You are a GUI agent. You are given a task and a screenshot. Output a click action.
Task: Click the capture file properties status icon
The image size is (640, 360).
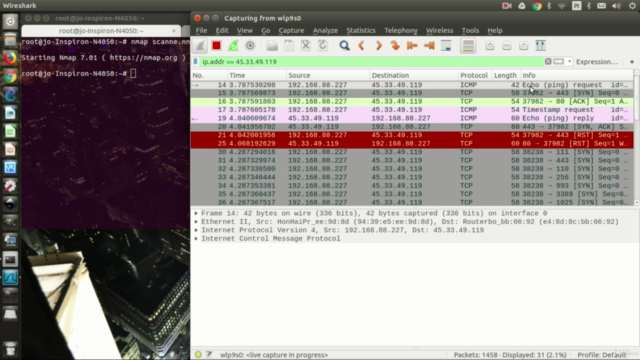pyautogui.click(x=209, y=355)
